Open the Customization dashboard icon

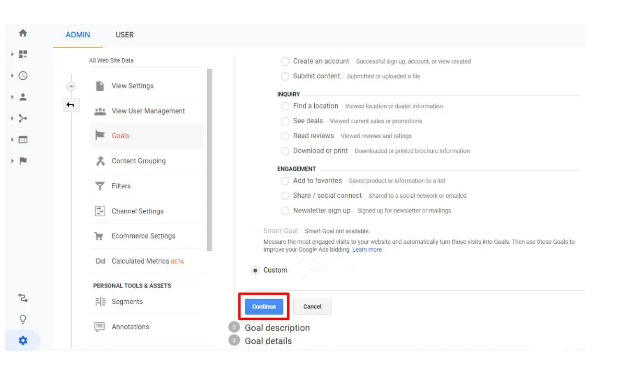[x=23, y=54]
